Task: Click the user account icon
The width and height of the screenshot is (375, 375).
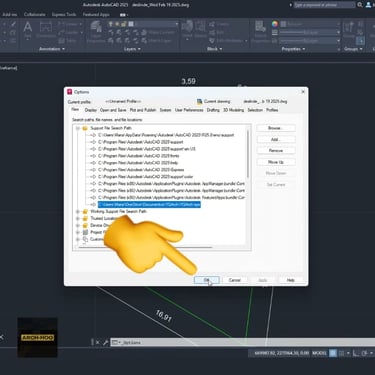Action: 368,5
